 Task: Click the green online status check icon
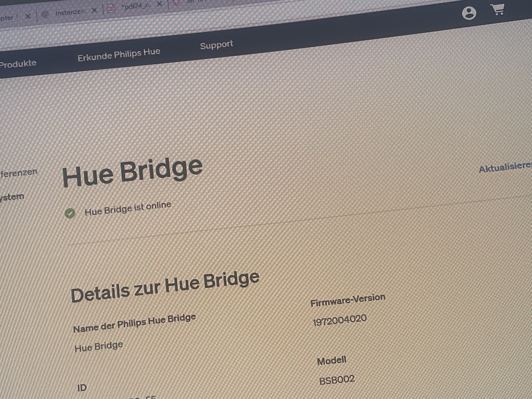coord(70,213)
